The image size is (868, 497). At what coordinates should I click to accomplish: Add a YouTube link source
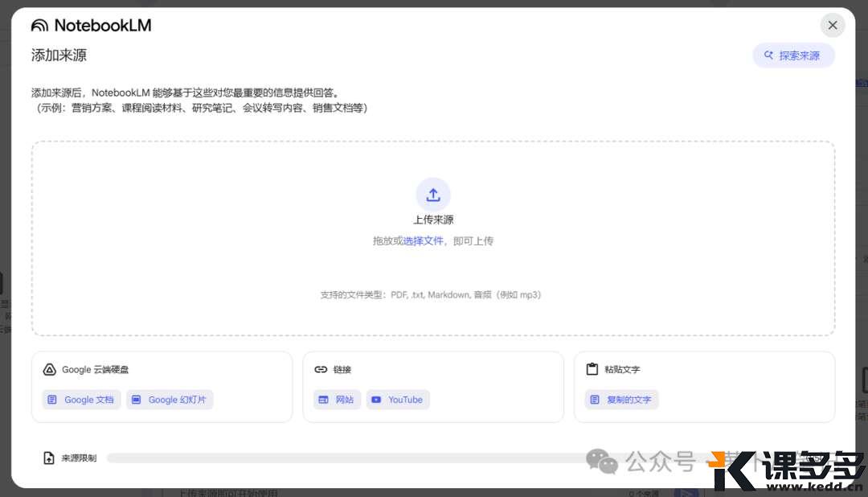[x=398, y=400]
